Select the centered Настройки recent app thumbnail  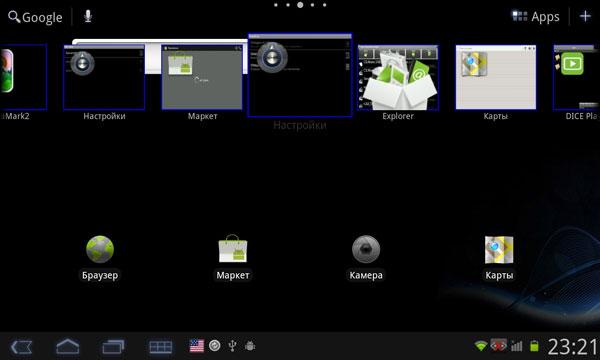[300, 75]
